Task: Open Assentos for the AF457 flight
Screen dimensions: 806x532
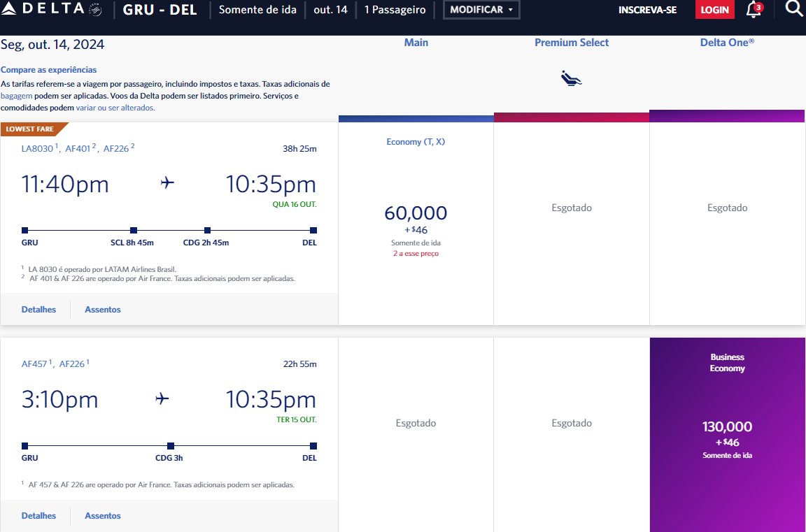Action: click(x=103, y=515)
